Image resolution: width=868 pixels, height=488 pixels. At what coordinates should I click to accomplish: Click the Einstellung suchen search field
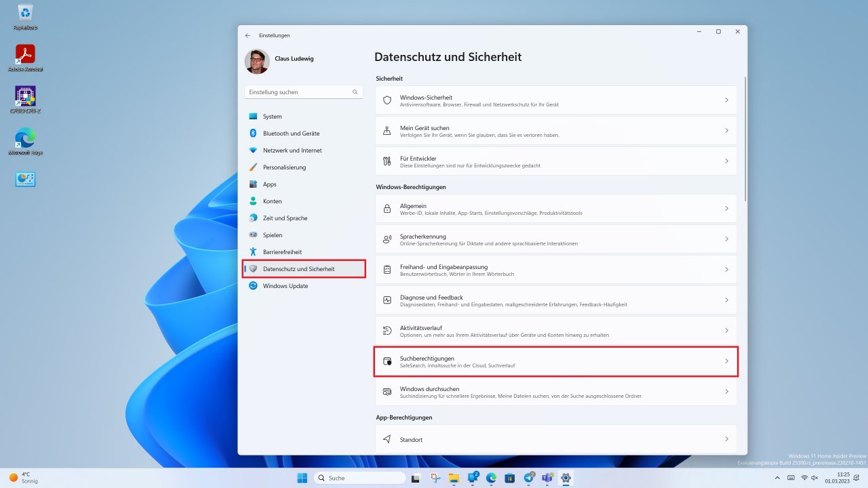(x=304, y=92)
